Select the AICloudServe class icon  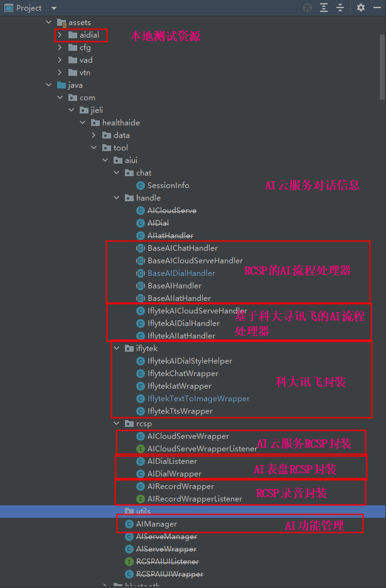pos(141,211)
